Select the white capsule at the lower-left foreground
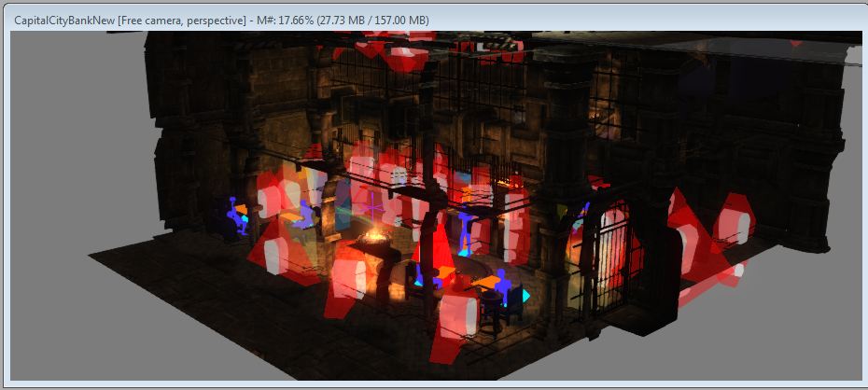868x390 pixels. point(276,255)
